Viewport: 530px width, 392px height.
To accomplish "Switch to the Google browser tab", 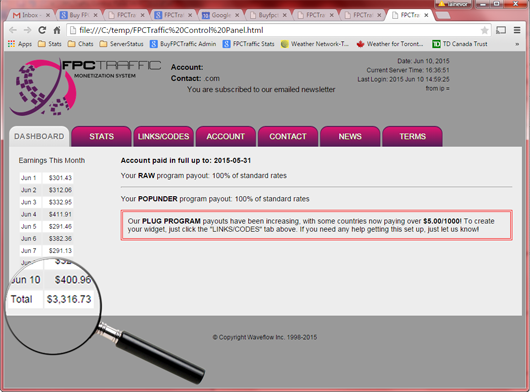I will pos(220,15).
